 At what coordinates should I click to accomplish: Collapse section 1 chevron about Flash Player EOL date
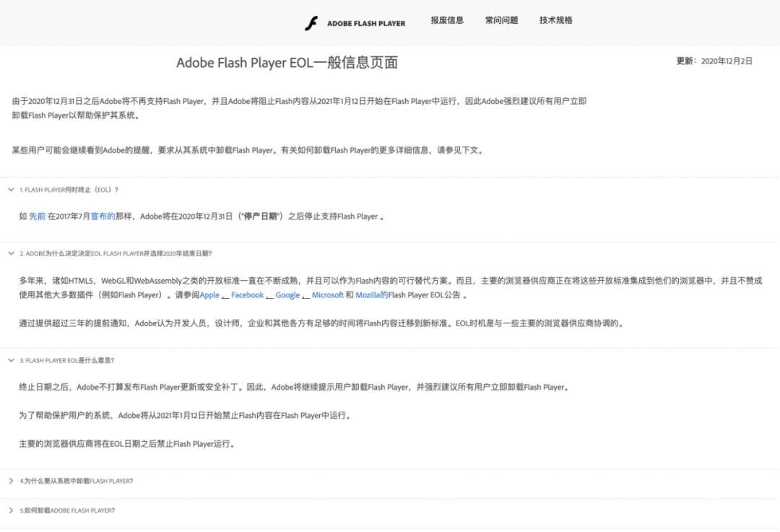11,190
